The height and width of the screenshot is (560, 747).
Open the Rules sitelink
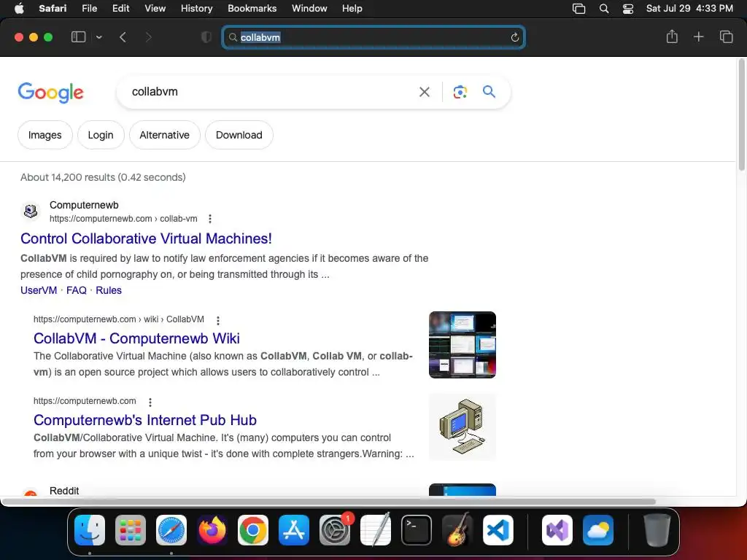pyautogui.click(x=109, y=290)
